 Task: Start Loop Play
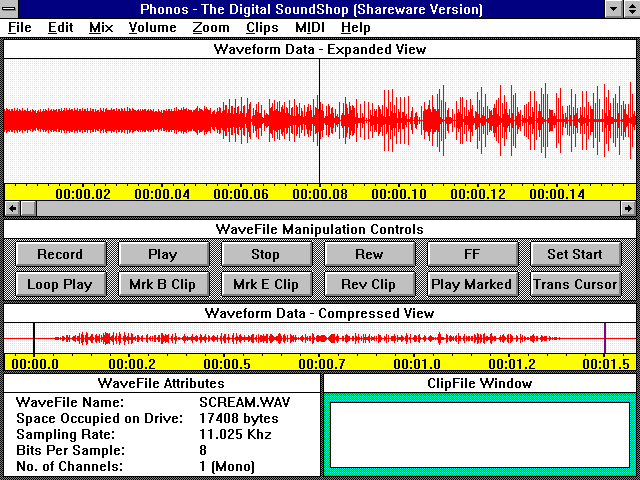(x=59, y=284)
